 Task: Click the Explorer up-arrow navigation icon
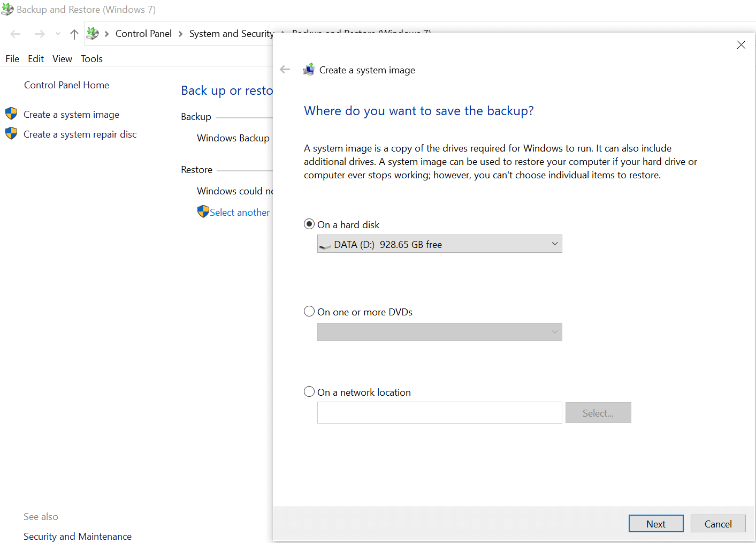point(74,34)
